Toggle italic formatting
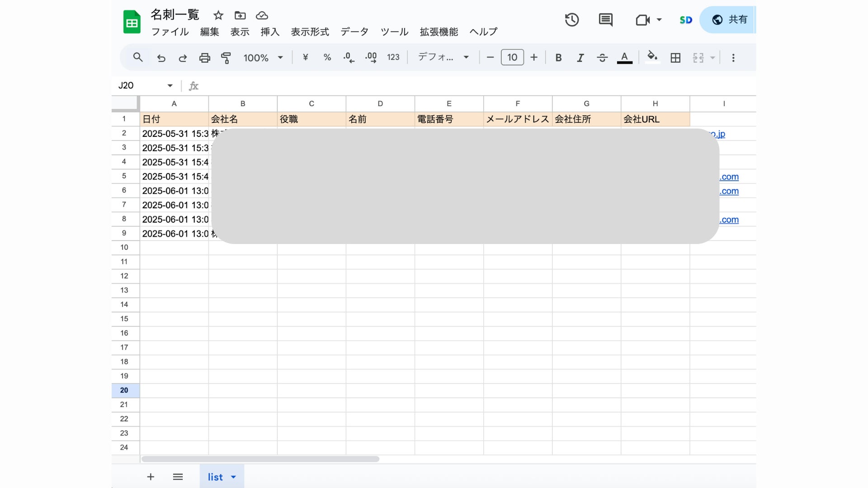 580,58
